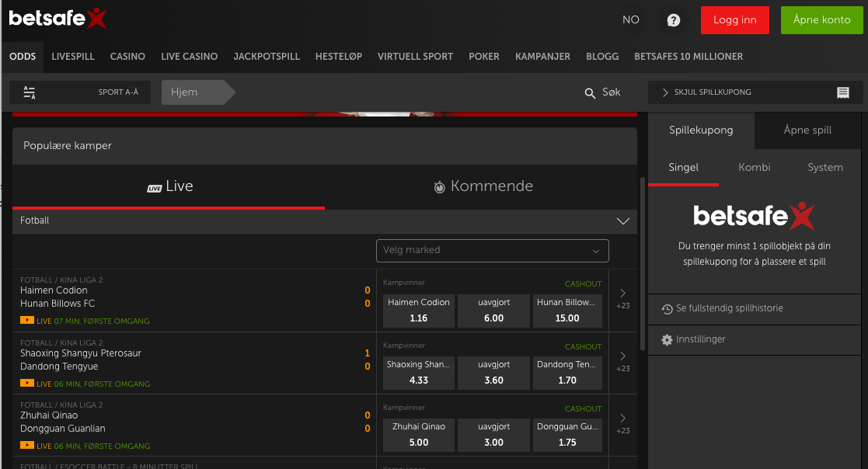Open the NO language selector
The width and height of the screenshot is (868, 469).
(630, 20)
